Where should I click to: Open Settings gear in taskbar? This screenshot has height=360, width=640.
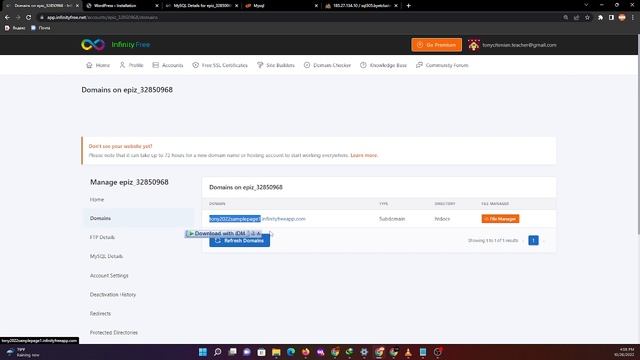(364, 352)
